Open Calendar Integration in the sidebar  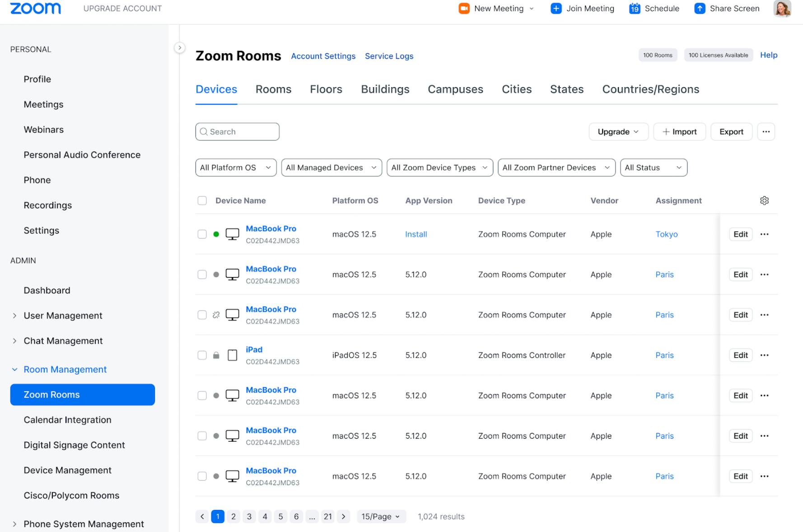pyautogui.click(x=67, y=420)
